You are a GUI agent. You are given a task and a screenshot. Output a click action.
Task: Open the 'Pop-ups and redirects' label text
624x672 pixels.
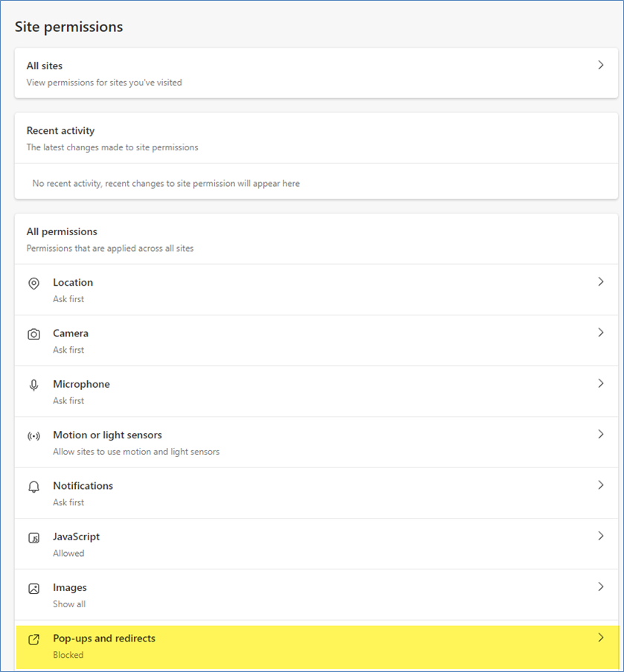click(x=104, y=639)
